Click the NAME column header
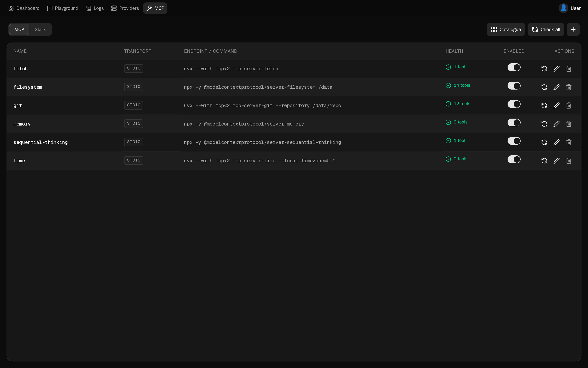588x368 pixels. tap(20, 51)
